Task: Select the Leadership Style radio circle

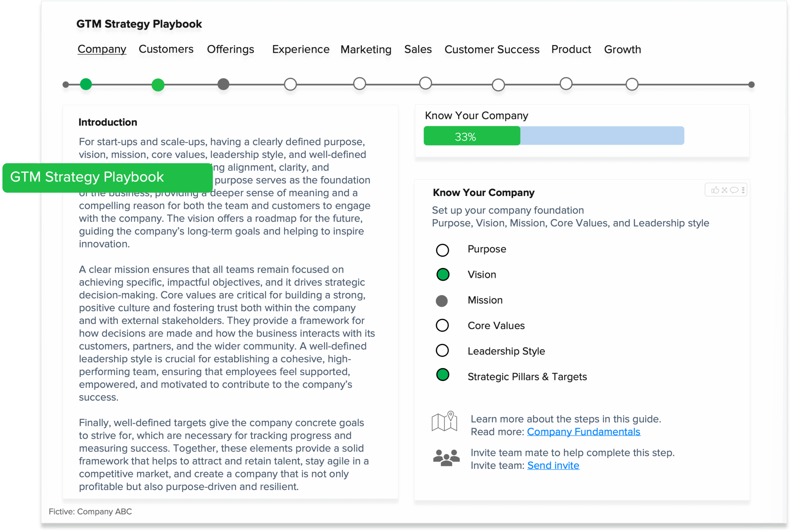Action: tap(442, 350)
